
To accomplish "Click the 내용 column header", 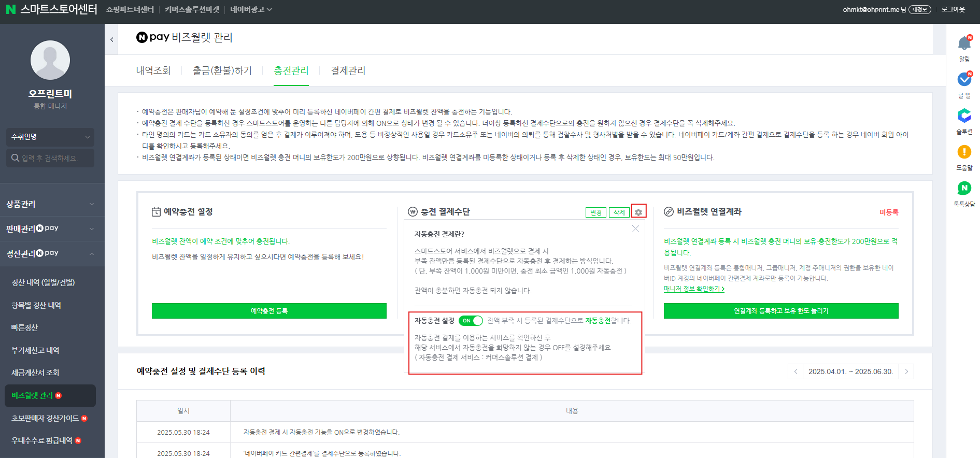I will pos(572,411).
